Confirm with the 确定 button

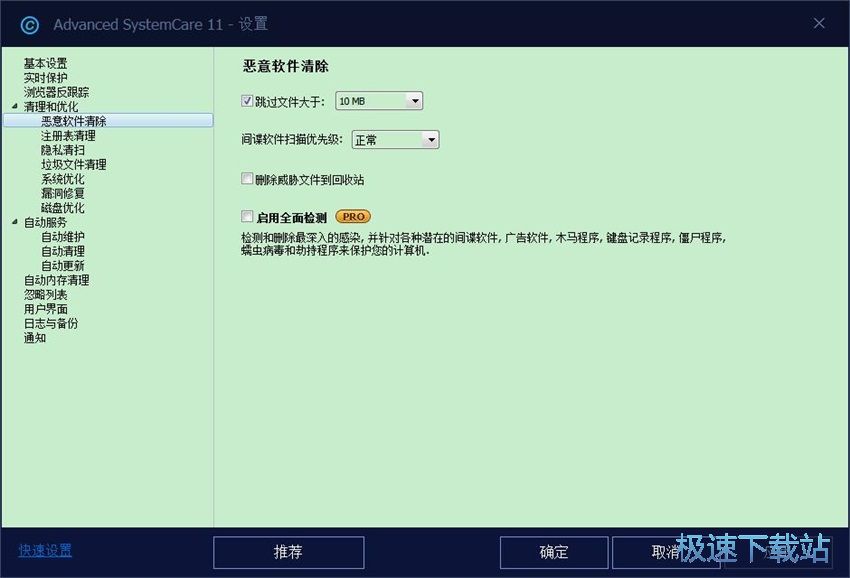pyautogui.click(x=553, y=552)
